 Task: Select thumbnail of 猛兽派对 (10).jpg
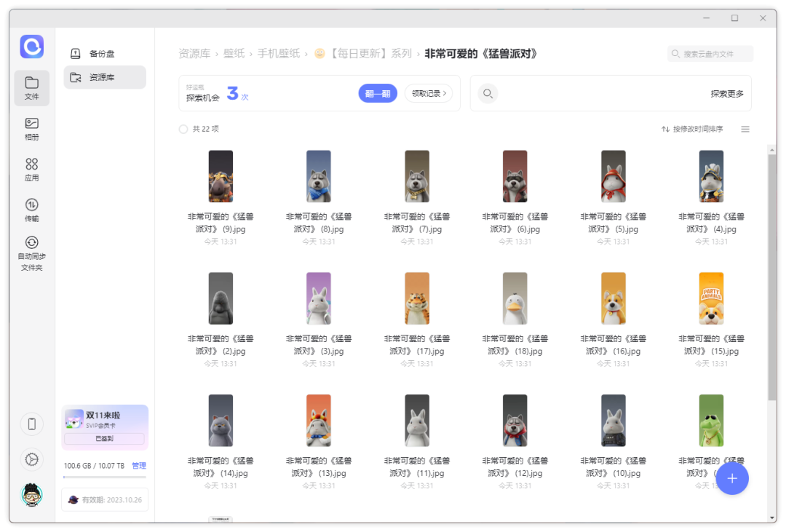(613, 420)
